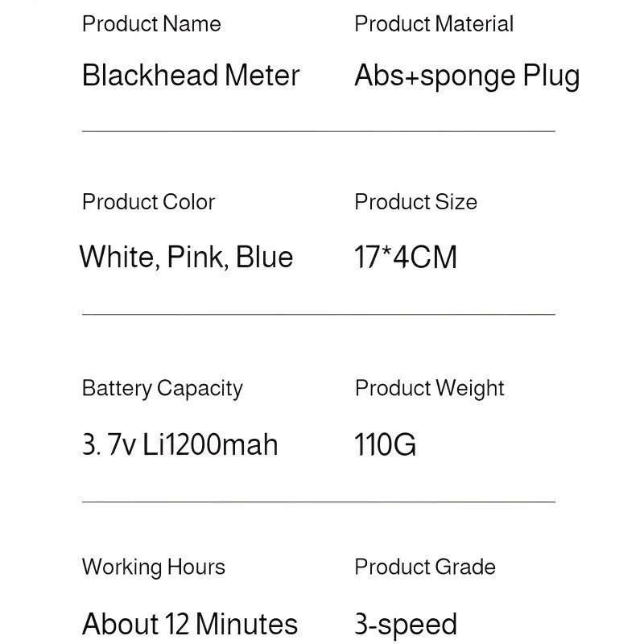Select the 110G weight value
The height and width of the screenshot is (644, 644).
[x=386, y=444]
